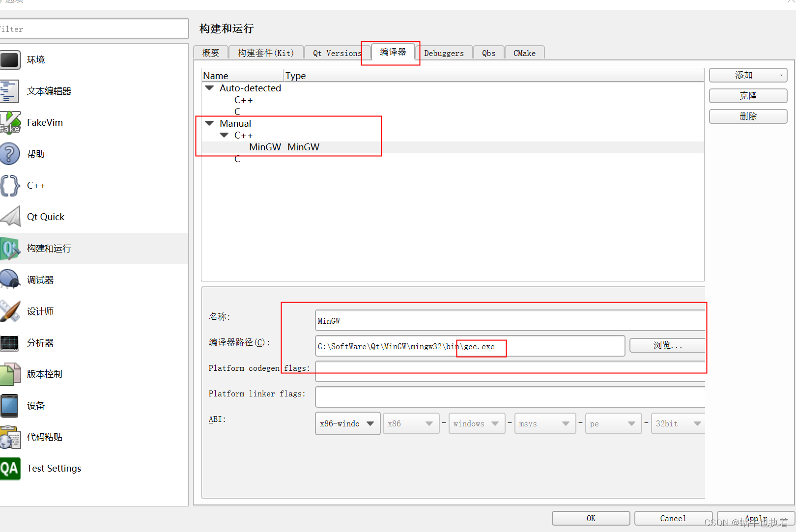Viewport: 796px width, 532px height.
Task: Select the C item under Manual
Action: click(x=237, y=159)
